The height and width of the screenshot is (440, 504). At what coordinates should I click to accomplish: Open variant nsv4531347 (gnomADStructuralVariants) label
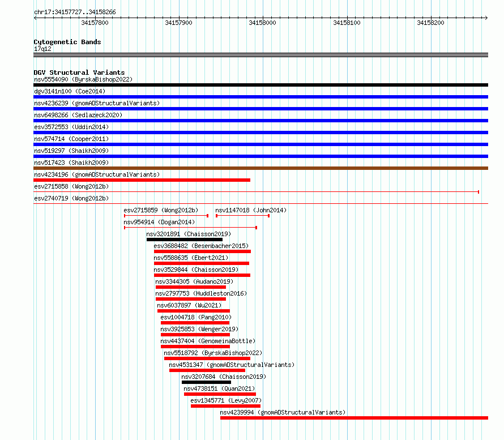click(x=232, y=365)
